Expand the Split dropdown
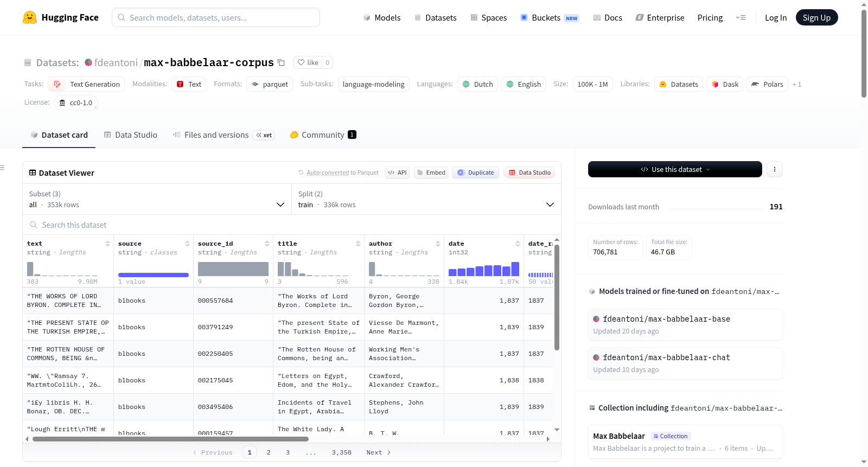Image resolution: width=868 pixels, height=467 pixels. tap(426, 199)
